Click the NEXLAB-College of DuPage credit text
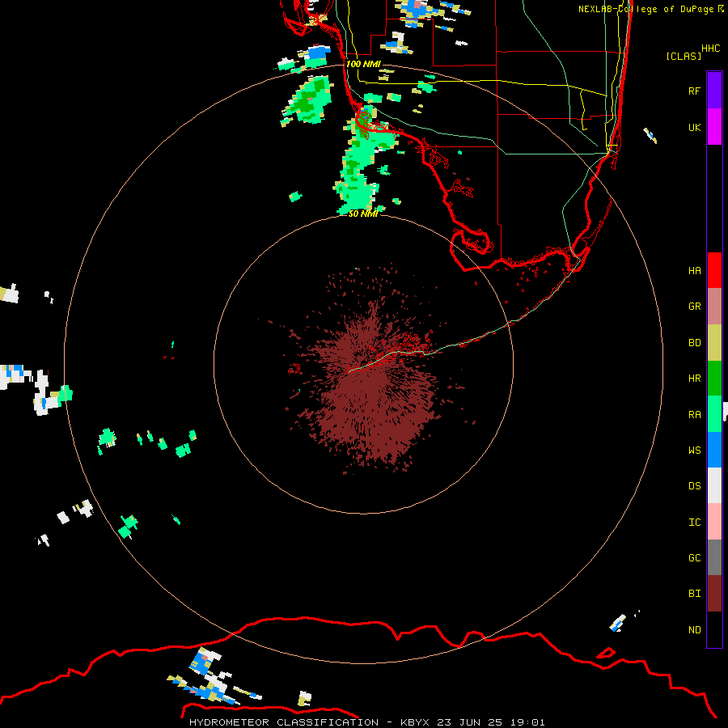Viewport: 728px width, 728px height. tap(650, 9)
